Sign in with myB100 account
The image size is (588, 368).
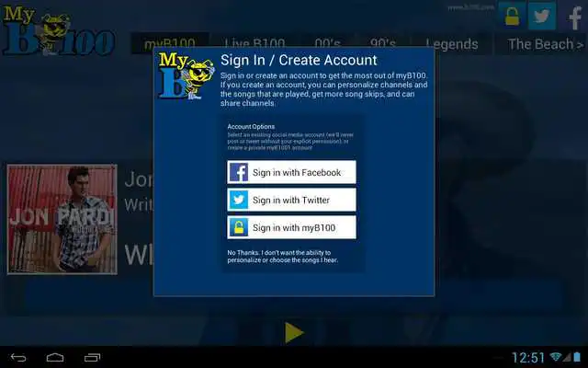(x=291, y=227)
